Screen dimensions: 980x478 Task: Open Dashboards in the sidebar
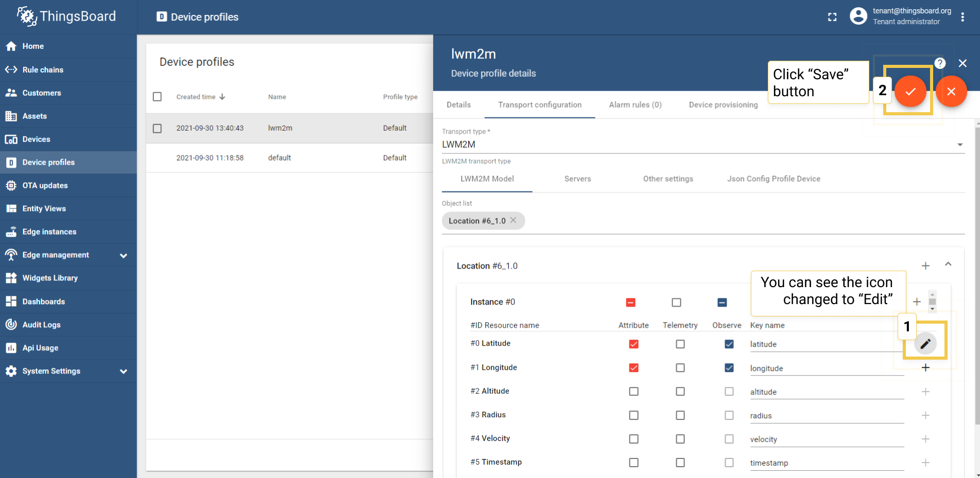(68, 302)
